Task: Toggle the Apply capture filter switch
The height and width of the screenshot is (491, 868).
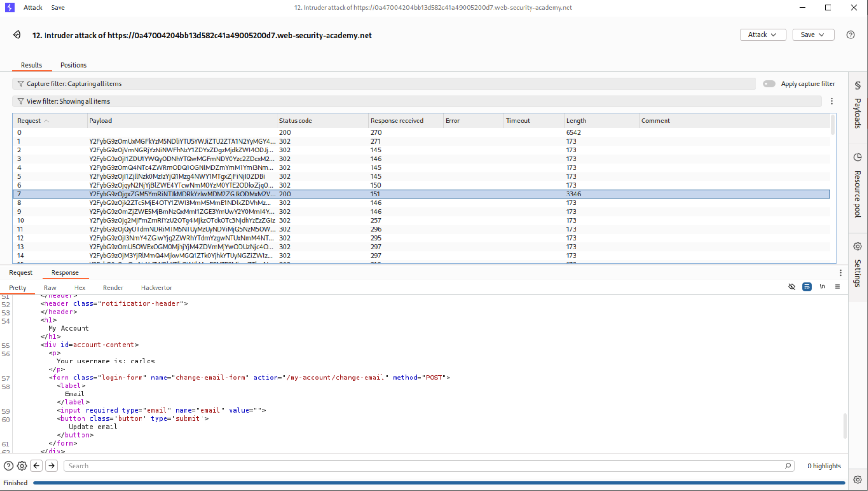Action: pos(769,84)
